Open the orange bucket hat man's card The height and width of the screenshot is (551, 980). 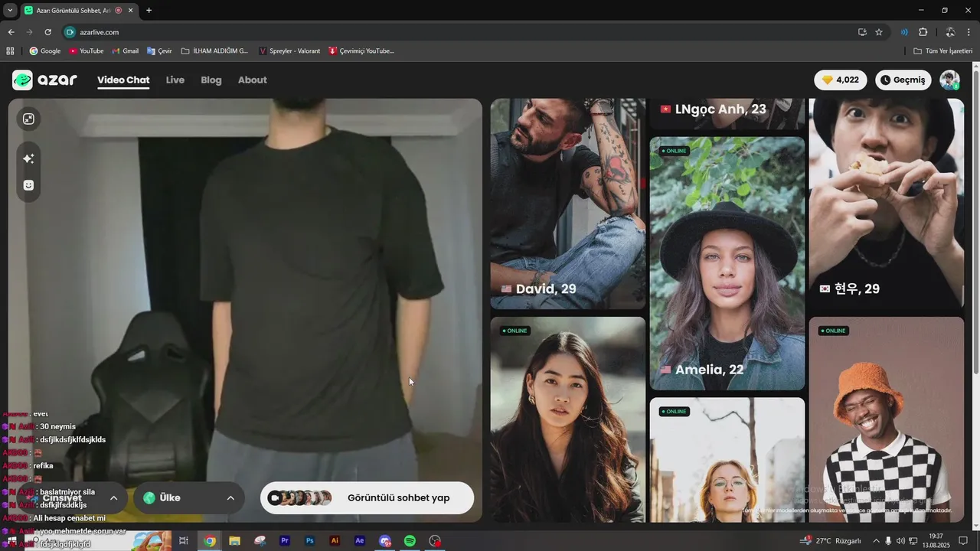click(x=887, y=419)
